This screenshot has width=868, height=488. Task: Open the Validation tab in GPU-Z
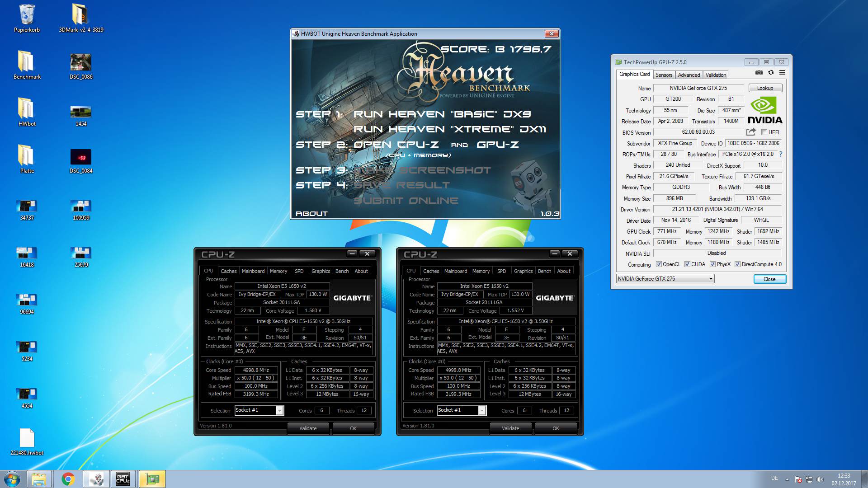(x=716, y=75)
